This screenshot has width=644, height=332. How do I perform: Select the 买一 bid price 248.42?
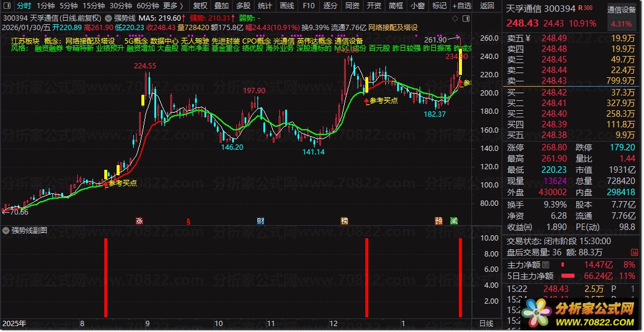click(554, 93)
